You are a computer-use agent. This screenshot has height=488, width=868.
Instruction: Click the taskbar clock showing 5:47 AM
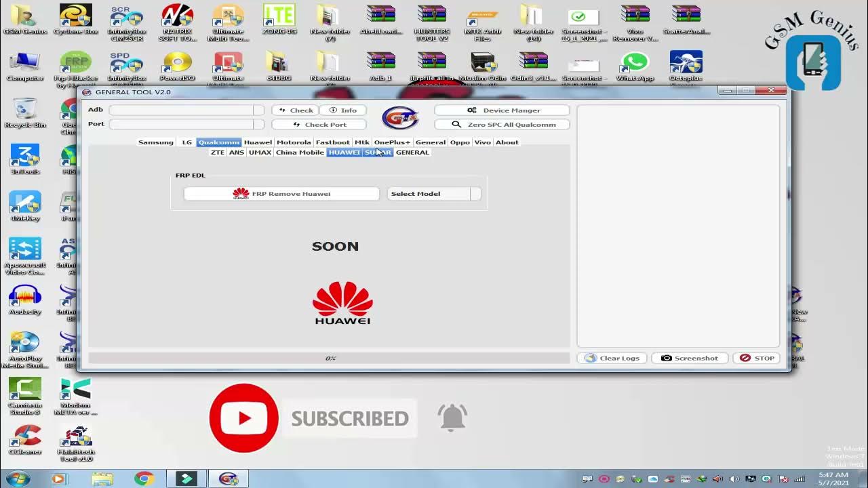coord(833,479)
